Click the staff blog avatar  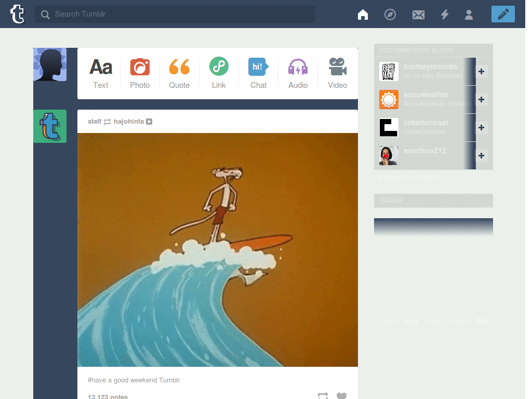[x=50, y=126]
